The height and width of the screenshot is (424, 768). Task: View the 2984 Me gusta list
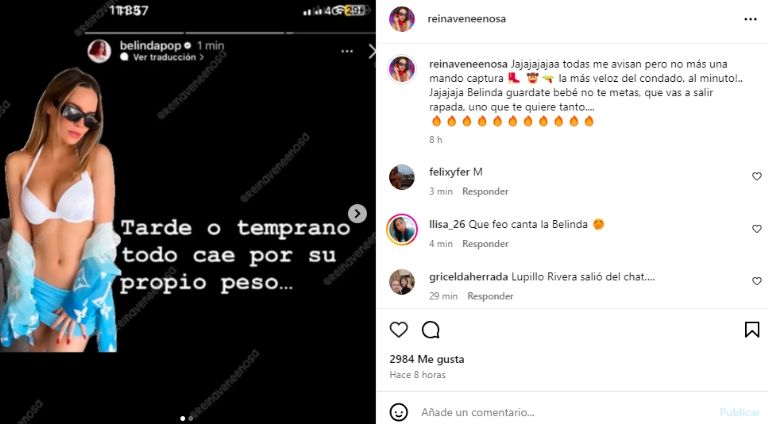click(427, 359)
